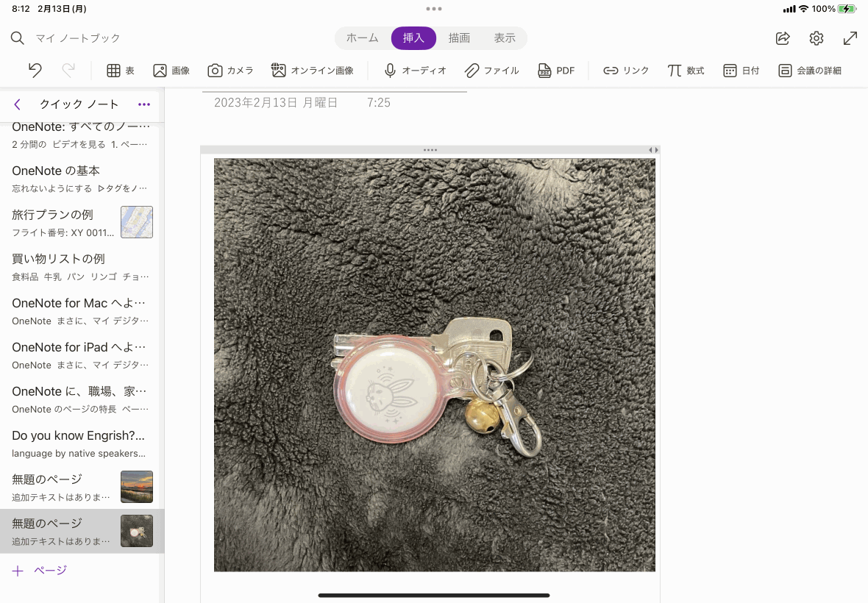Click the redo arrow icon
Image resolution: width=868 pixels, height=603 pixels.
pyautogui.click(x=68, y=71)
